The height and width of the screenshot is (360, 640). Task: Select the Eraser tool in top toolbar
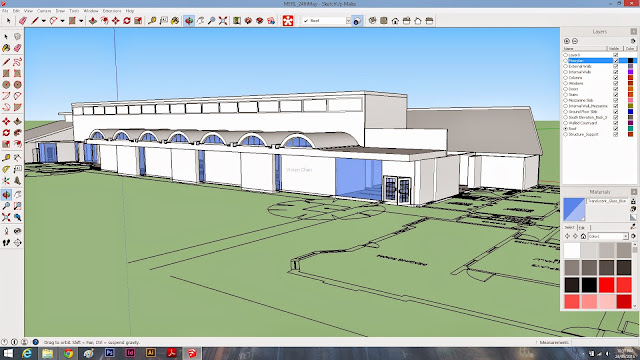pyautogui.click(x=22, y=20)
